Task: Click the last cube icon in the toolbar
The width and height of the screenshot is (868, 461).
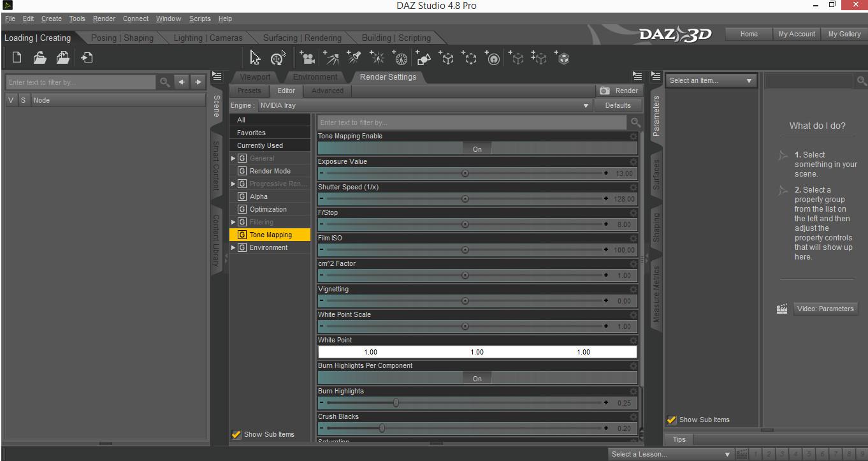Action: point(562,59)
